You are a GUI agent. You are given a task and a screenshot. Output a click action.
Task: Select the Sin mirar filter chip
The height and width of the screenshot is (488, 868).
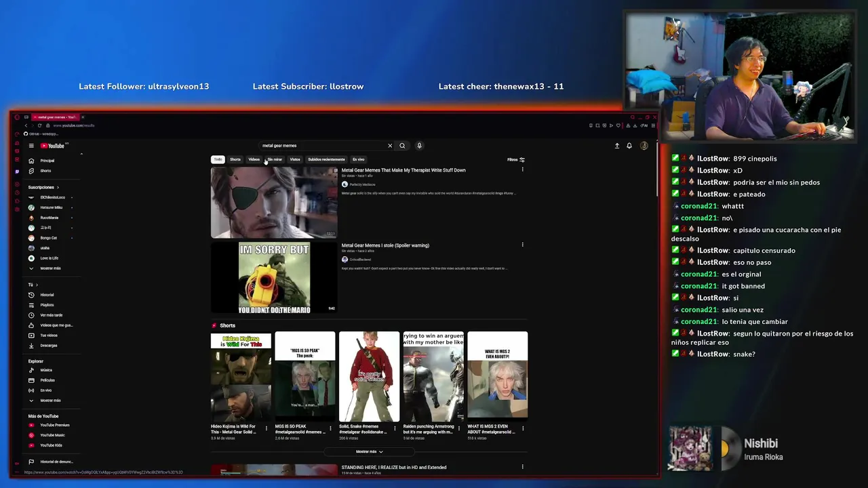[275, 159]
